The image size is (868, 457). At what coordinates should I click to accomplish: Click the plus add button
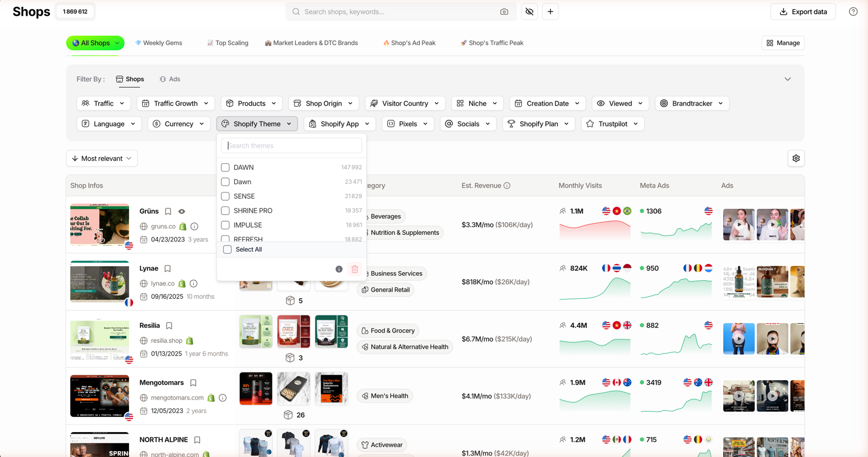click(550, 12)
